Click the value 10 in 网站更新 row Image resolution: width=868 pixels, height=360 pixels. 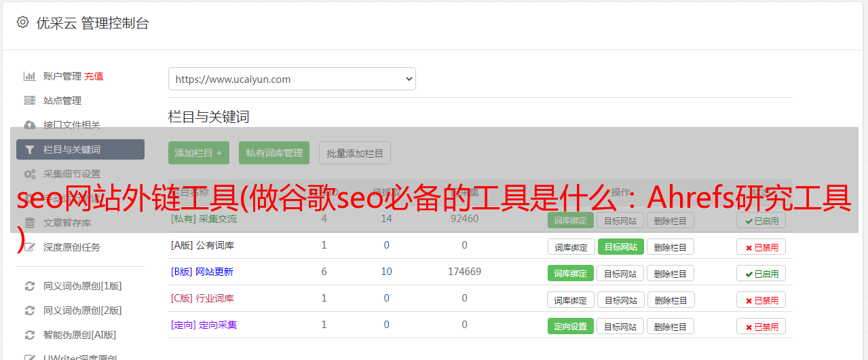(x=387, y=272)
